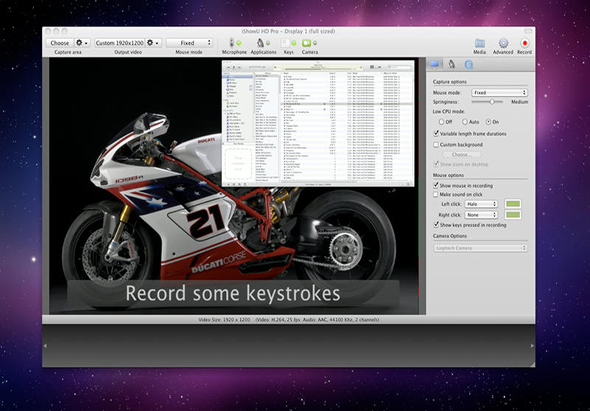Toggle the green indicator beside Keys
Image resolution: width=590 pixels, height=411 pixels.
pos(293,43)
